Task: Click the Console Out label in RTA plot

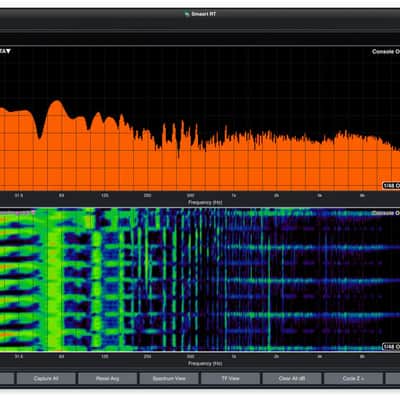Action: (386, 52)
